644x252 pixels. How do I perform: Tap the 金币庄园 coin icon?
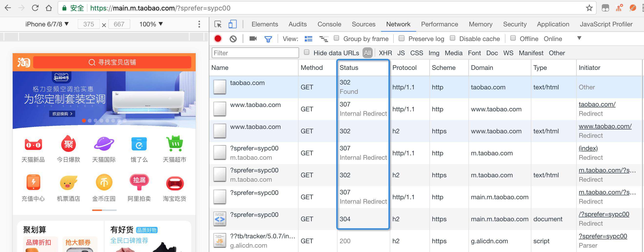coord(104,182)
